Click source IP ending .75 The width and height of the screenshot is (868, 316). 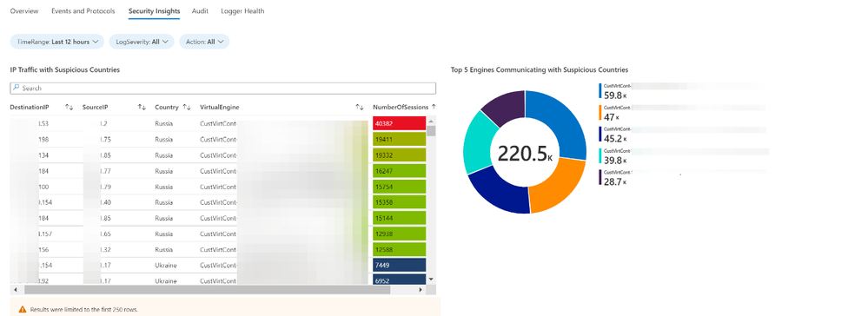point(105,140)
